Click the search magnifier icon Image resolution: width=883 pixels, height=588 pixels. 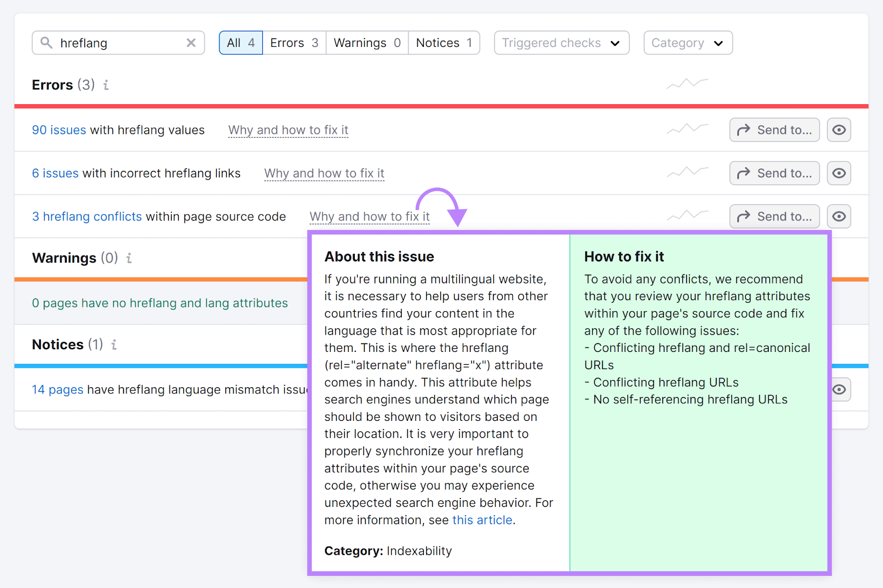click(47, 42)
